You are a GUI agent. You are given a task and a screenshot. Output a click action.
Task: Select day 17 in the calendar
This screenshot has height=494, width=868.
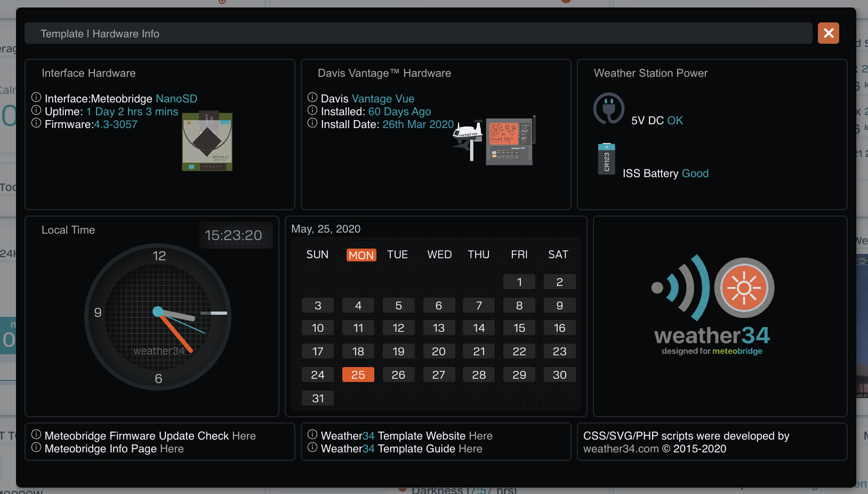click(x=318, y=351)
